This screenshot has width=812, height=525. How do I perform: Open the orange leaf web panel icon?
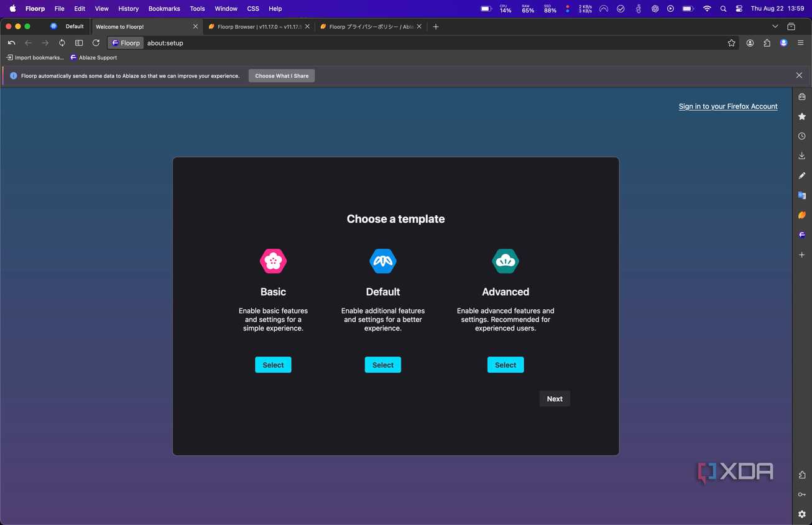point(802,215)
